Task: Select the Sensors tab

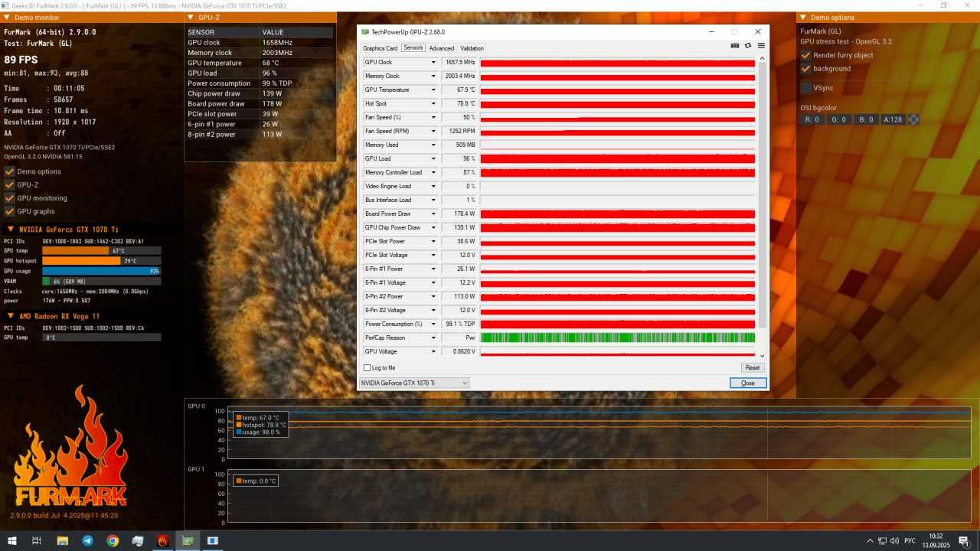Action: (413, 48)
